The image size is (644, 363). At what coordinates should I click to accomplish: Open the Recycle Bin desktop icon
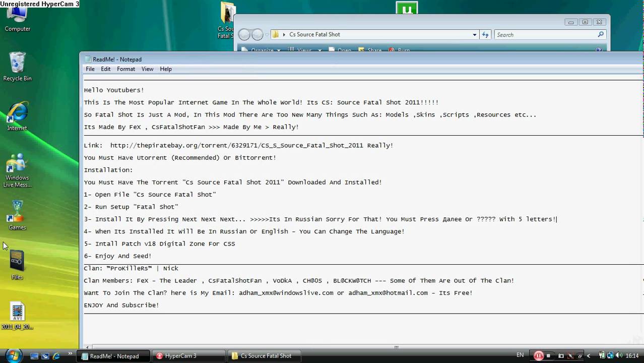[17, 67]
